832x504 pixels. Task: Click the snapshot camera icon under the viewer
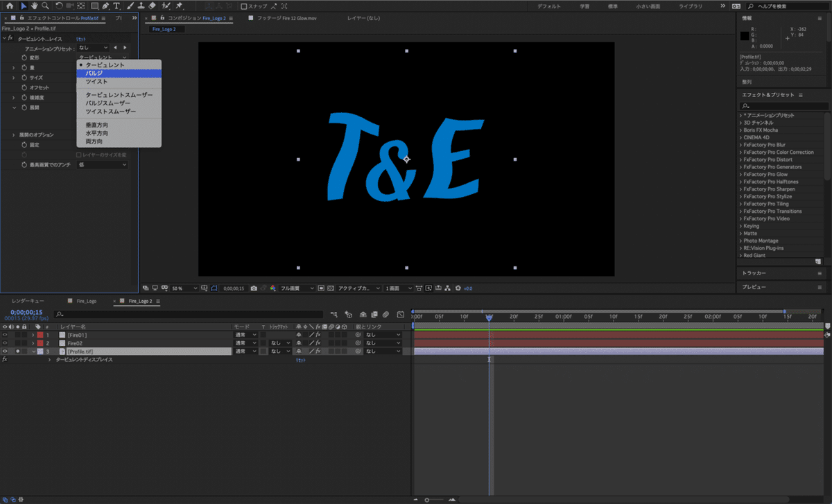tap(254, 288)
